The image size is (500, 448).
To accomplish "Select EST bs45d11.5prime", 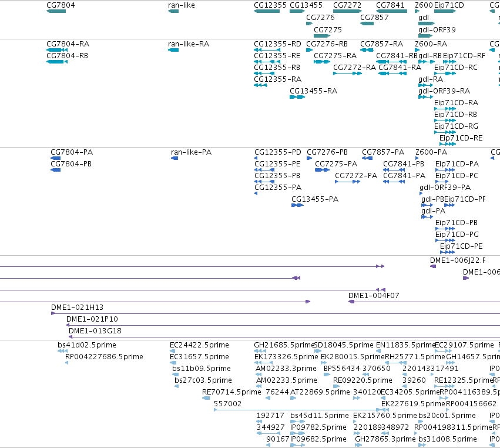I will [319, 416].
